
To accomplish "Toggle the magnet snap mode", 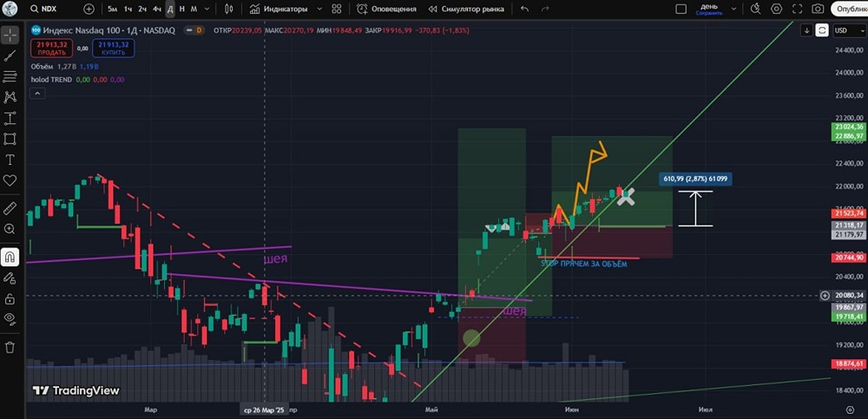I will [x=10, y=257].
